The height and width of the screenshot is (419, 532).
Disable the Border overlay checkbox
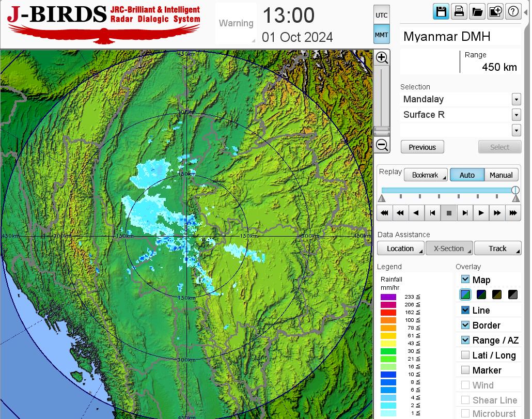tap(465, 325)
